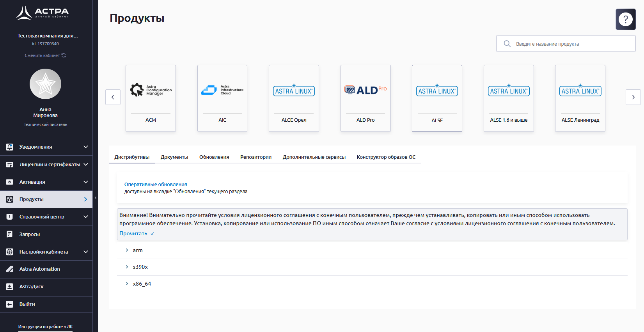The width and height of the screenshot is (644, 332).
Task: Collapse sidebar using the small arrow handle
Action: click(x=96, y=198)
